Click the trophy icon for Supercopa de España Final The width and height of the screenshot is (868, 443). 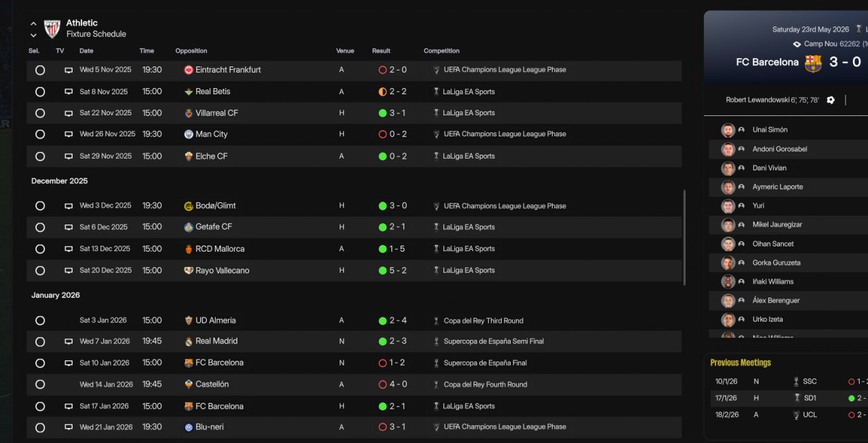point(436,363)
